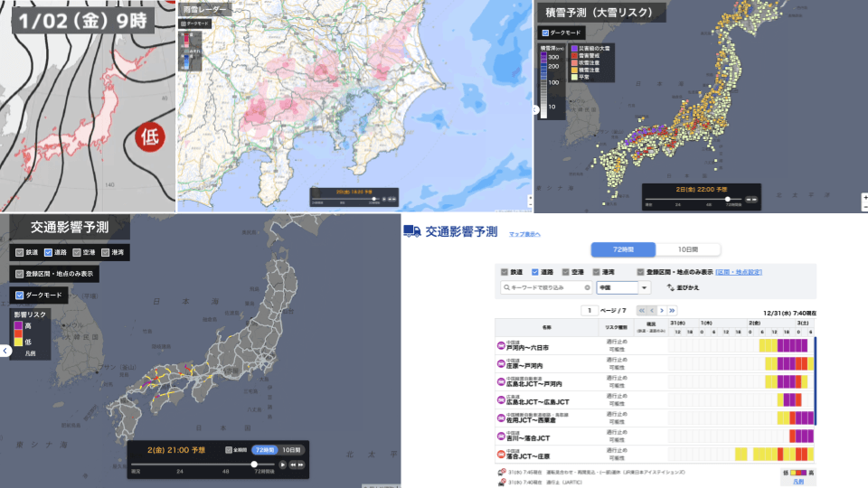The height and width of the screenshot is (488, 868).
Task: Open the マップ表示へ link
Action: [x=524, y=234]
